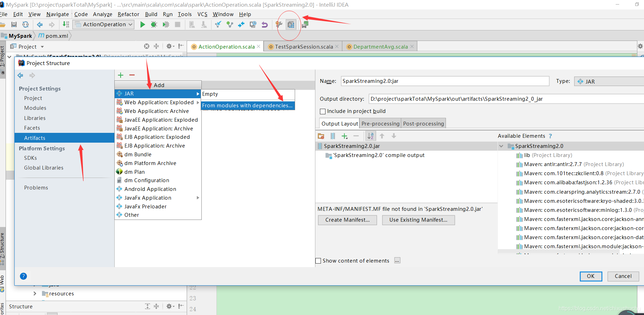This screenshot has height=315, width=644.
Task: Click the ellipsis button beside Show content
Action: [397, 260]
